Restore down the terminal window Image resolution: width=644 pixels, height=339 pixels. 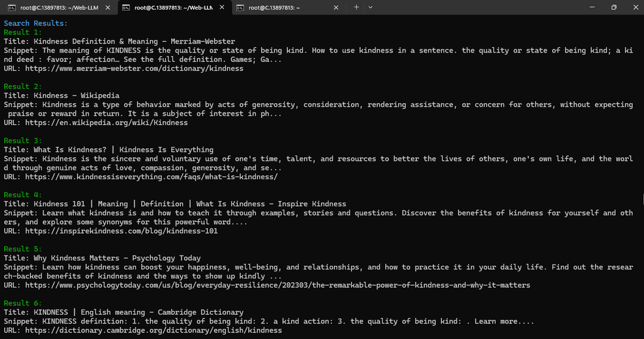(614, 7)
